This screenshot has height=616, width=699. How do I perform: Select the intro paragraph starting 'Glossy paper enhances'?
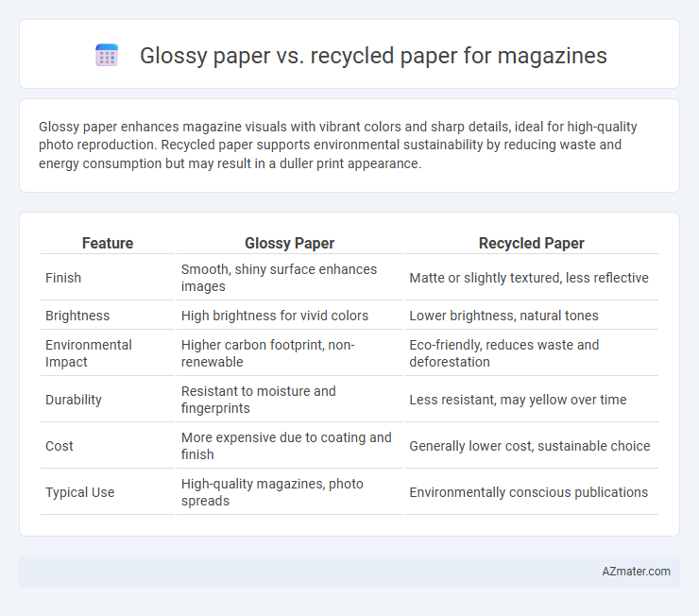pyautogui.click(x=337, y=145)
